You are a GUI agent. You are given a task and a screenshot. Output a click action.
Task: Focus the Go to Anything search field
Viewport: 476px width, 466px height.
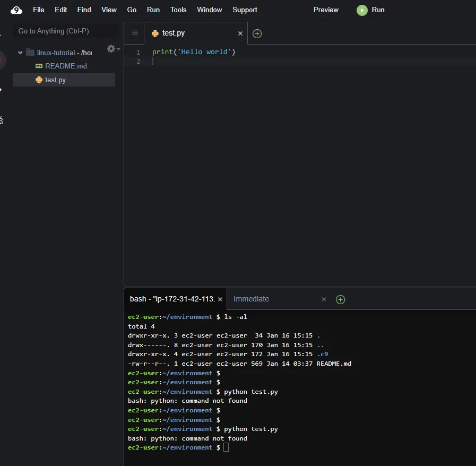65,31
